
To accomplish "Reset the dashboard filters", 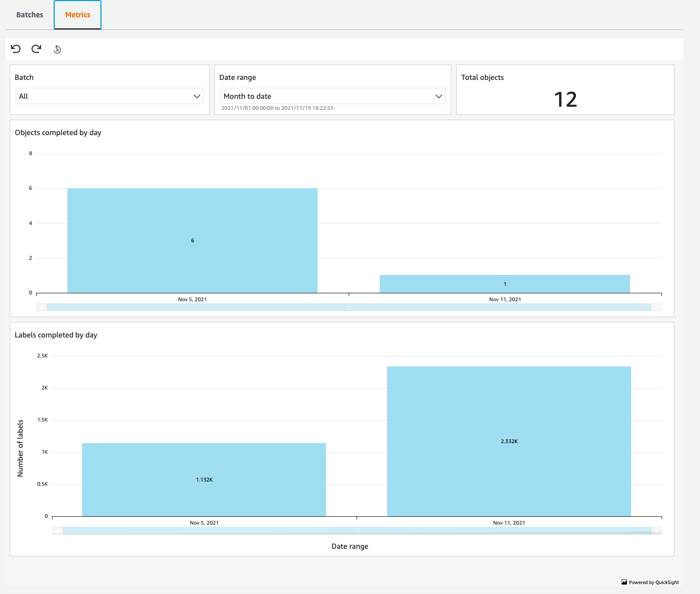I will 57,49.
